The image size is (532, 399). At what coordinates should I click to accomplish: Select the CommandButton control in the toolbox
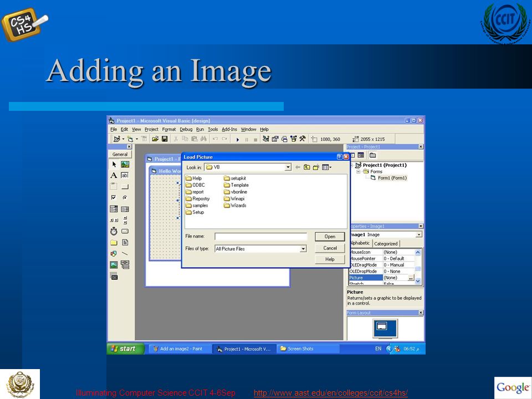click(125, 186)
